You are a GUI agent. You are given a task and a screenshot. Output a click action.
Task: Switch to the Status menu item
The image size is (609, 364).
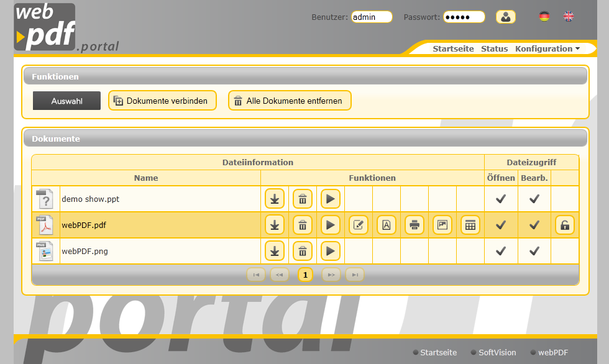[494, 48]
